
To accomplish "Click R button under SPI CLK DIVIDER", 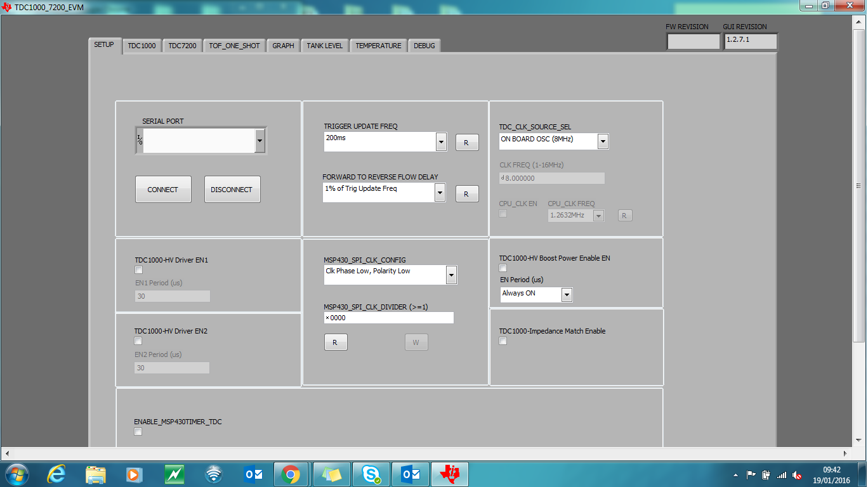I will (336, 342).
